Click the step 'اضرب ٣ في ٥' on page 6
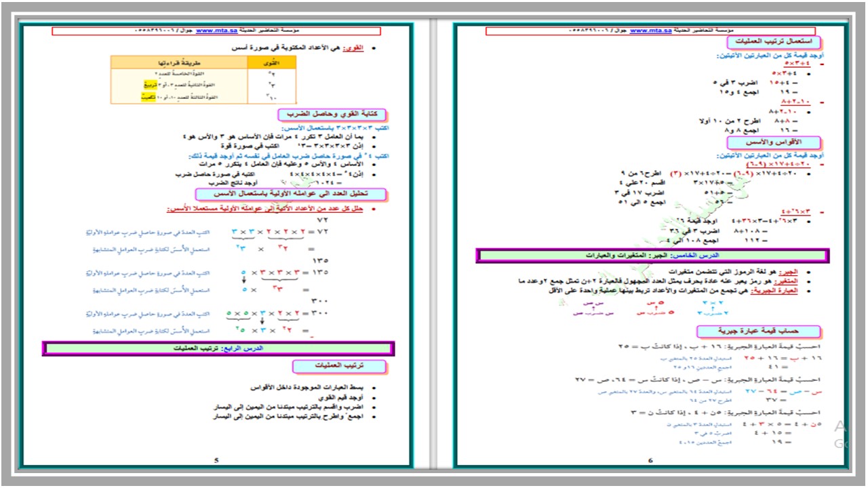The width and height of the screenshot is (868, 488). pos(734,82)
